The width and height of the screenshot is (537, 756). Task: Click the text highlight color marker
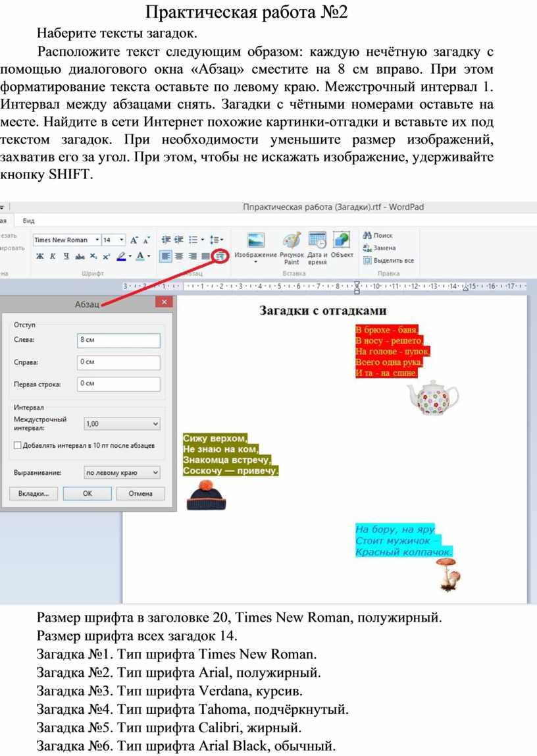[121, 256]
